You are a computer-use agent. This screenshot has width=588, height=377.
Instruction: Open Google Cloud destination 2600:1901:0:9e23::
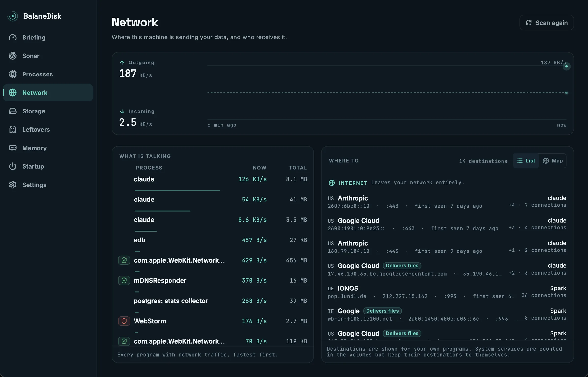(447, 224)
